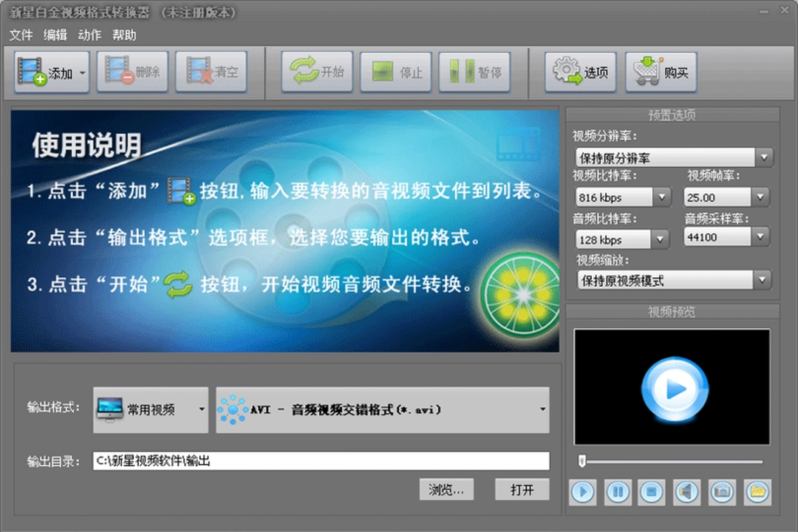Pause conversion with the 暂停 icon
Viewport: 798px width, 532px height.
pos(474,72)
